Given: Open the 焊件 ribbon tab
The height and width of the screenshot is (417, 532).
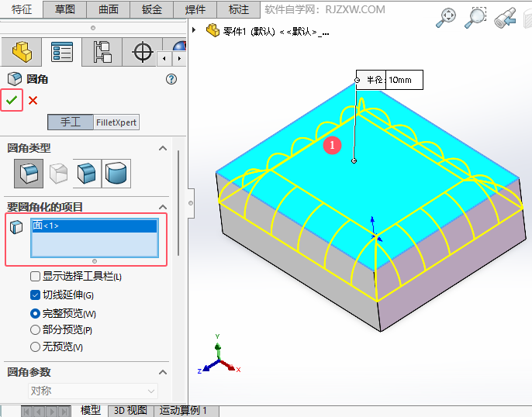Looking at the screenshot, I should (195, 9).
